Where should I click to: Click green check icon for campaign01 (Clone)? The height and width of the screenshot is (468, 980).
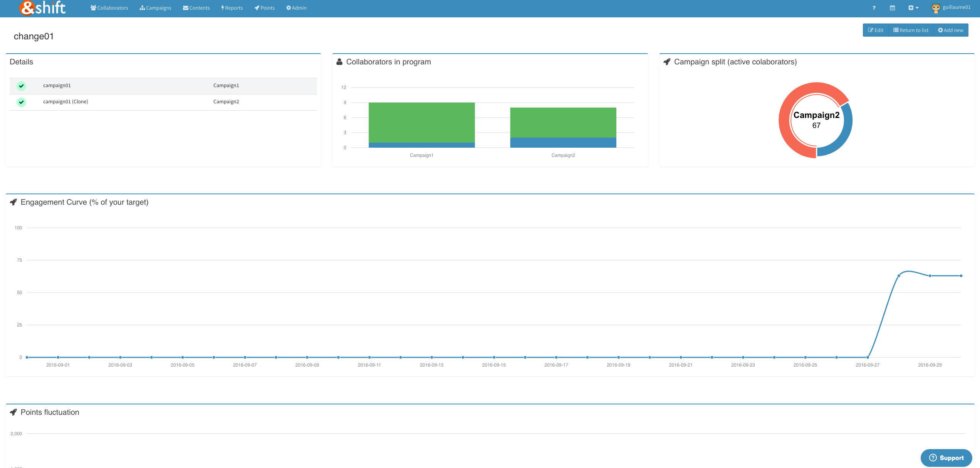tap(22, 102)
